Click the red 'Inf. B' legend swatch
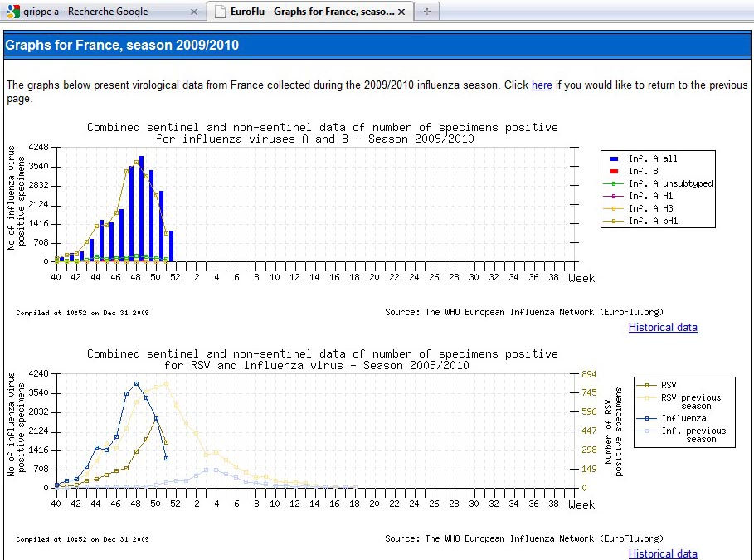The image size is (754, 560). 614,171
